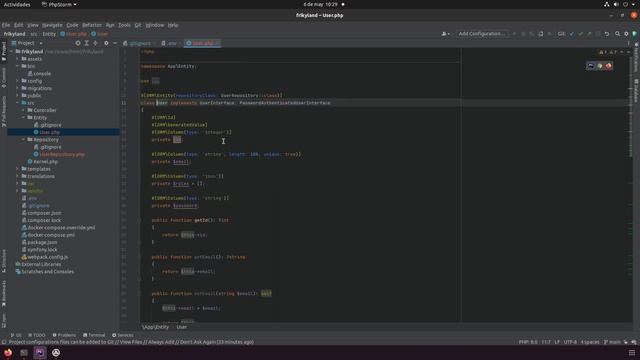640x360 pixels.
Task: Open the Problems tool window tab
Action: coord(64,335)
